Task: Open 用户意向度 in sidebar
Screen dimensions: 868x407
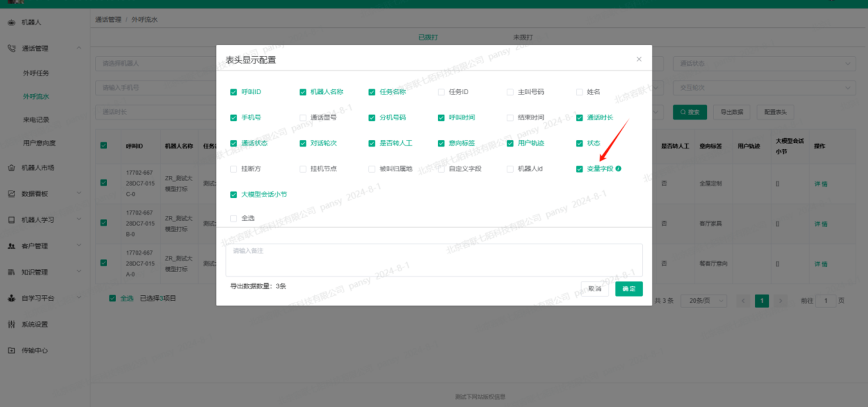Action: (x=39, y=143)
